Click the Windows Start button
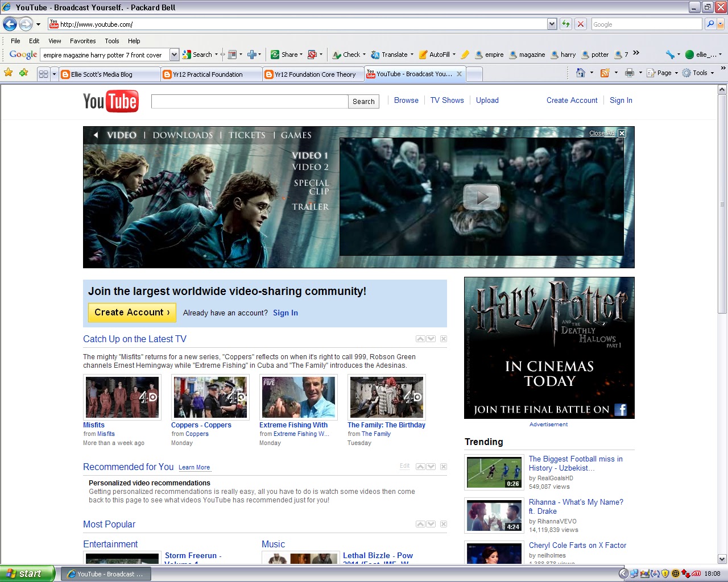This screenshot has width=728, height=582. point(27,573)
